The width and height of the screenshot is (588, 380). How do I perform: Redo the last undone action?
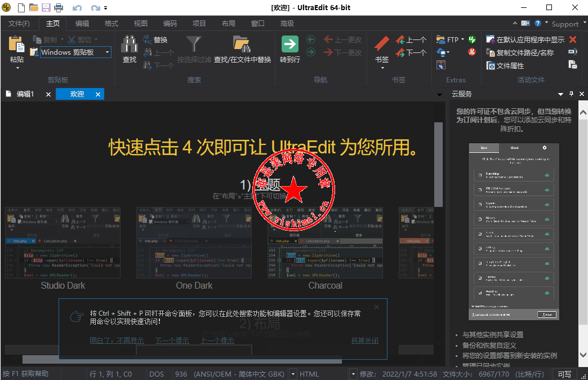pos(96,7)
